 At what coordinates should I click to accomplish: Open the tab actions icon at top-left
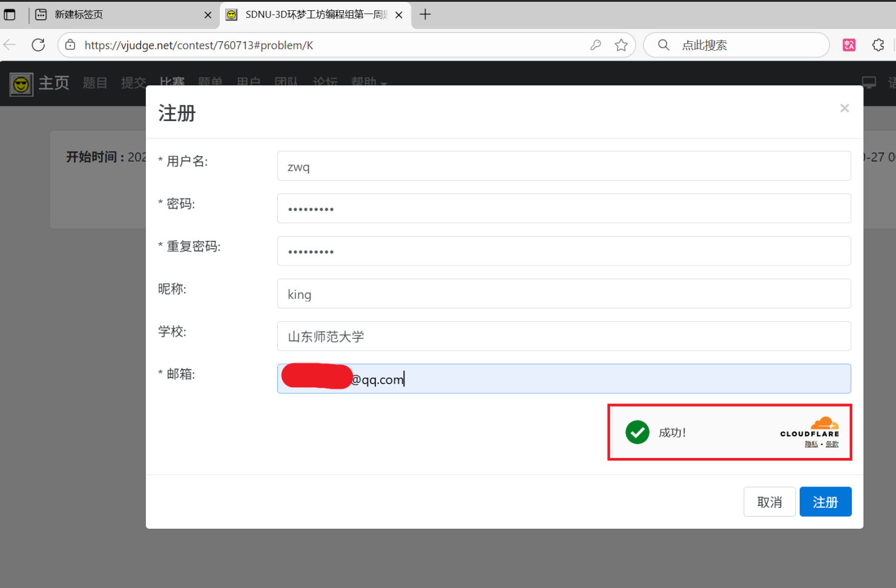pyautogui.click(x=10, y=15)
